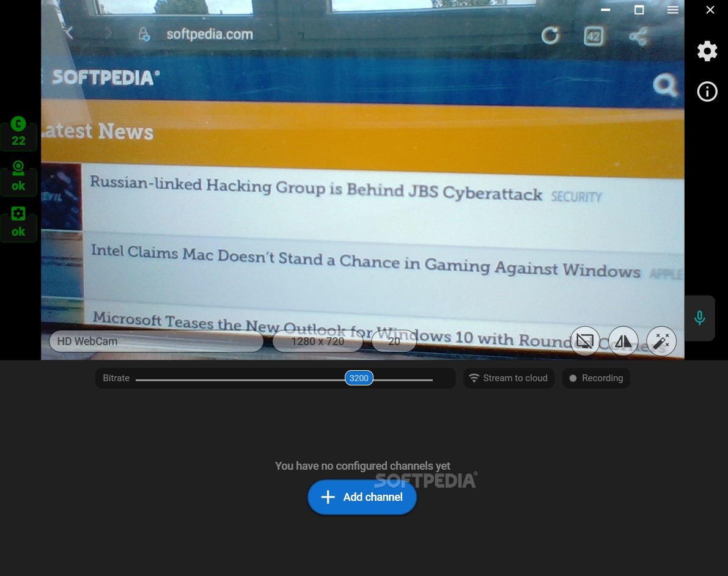
Task: Click the Add channel button
Action: [362, 497]
